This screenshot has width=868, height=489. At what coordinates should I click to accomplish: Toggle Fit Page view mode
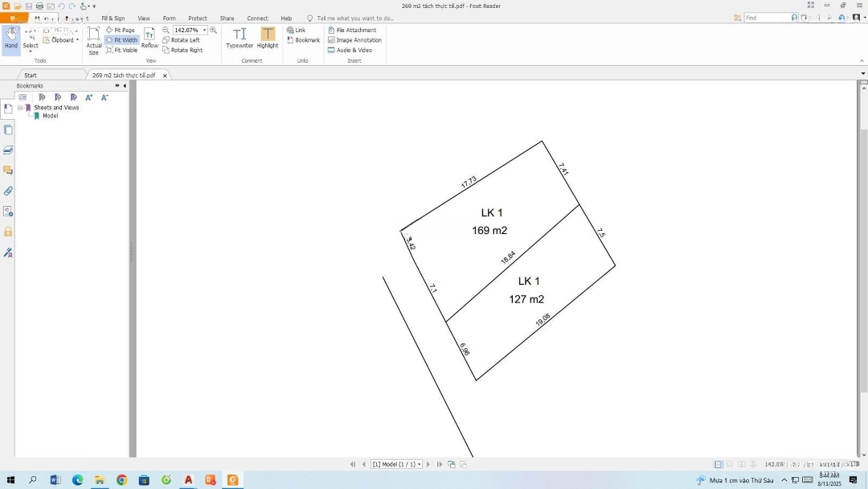[121, 30]
